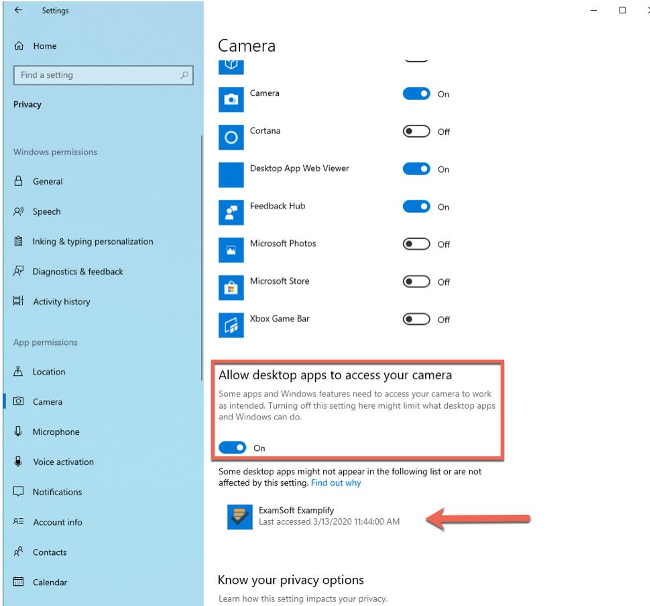Screen dimensions: 650x606
Task: Click the Speech icon
Action: pos(18,211)
